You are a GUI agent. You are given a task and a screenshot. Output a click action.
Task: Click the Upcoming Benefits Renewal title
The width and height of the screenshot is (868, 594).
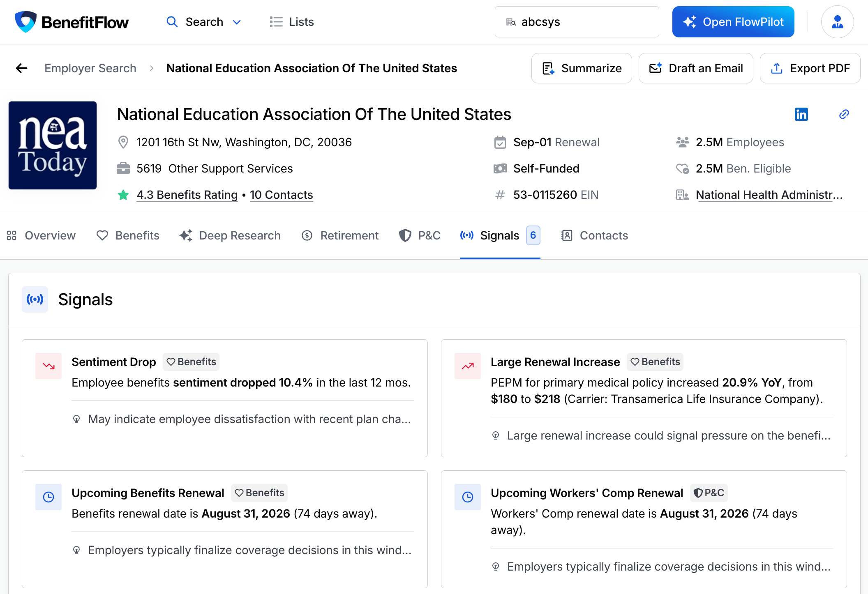click(x=148, y=493)
